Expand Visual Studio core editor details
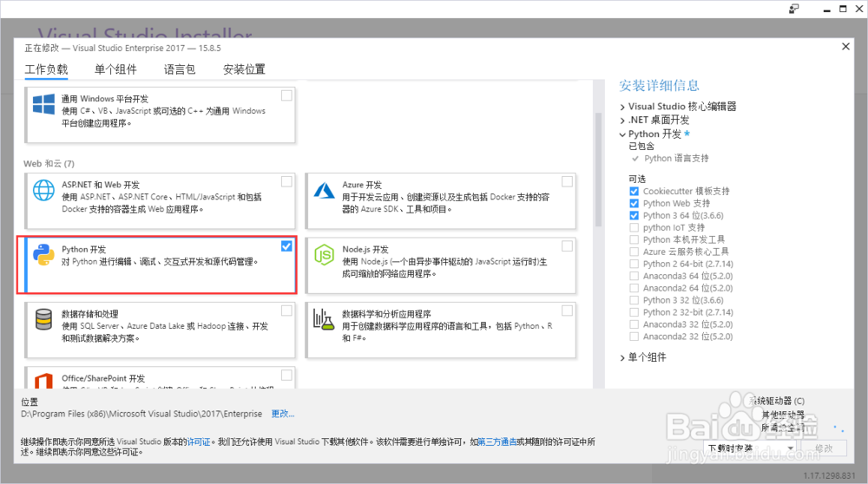The width and height of the screenshot is (868, 484). (622, 108)
